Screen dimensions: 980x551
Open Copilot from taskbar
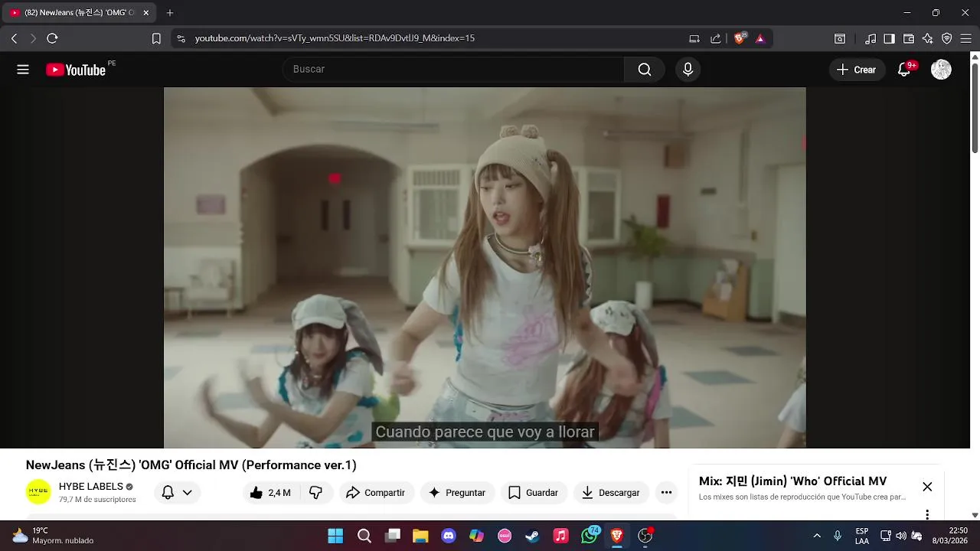point(477,536)
